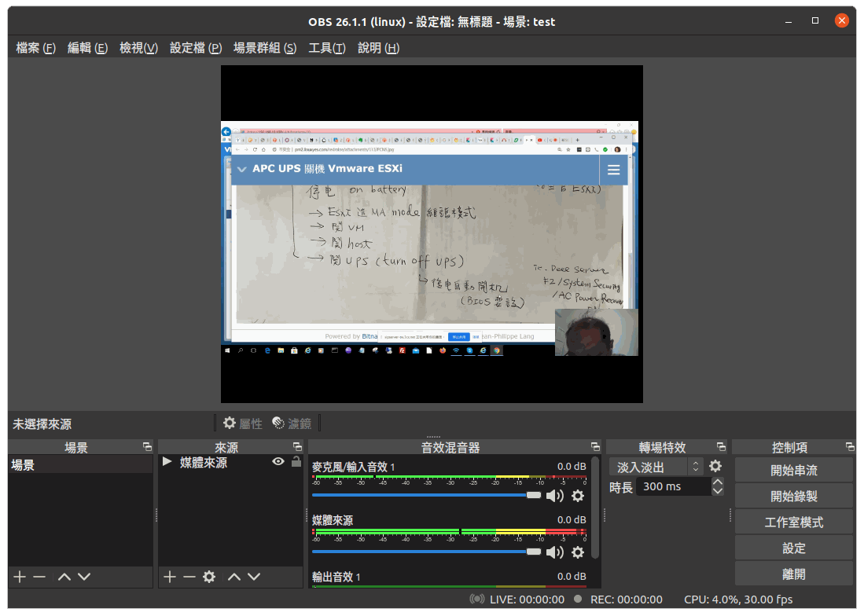Move scene down arrow

point(84,577)
